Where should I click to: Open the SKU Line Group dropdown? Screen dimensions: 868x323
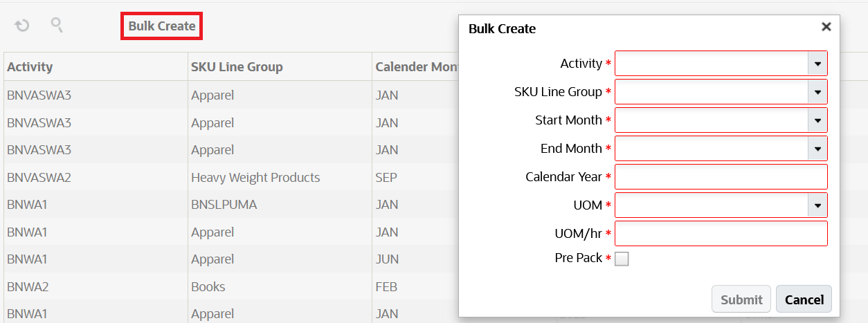pos(817,92)
